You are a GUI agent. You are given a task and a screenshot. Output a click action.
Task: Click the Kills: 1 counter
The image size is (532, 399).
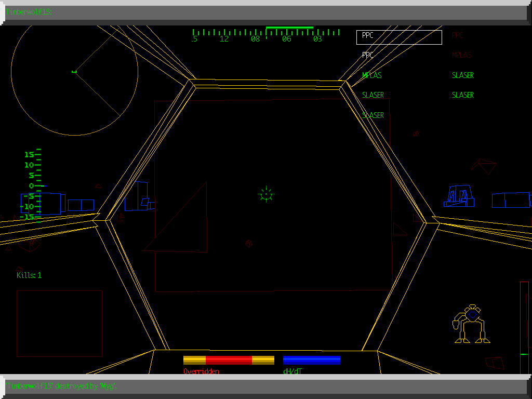pyautogui.click(x=29, y=275)
